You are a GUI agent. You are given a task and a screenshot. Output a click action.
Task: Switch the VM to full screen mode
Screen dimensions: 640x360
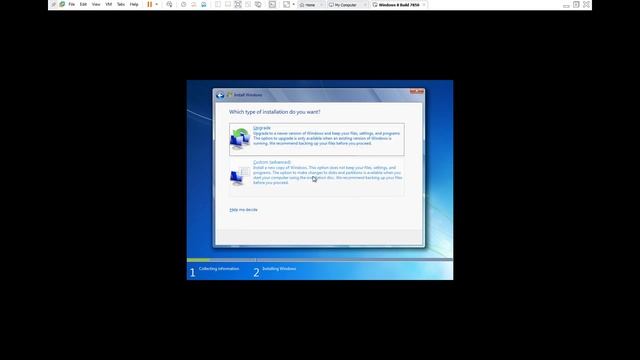(x=238, y=4)
